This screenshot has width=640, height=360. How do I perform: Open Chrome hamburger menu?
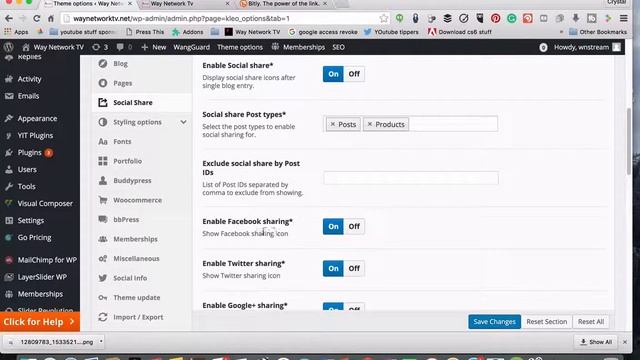624,18
